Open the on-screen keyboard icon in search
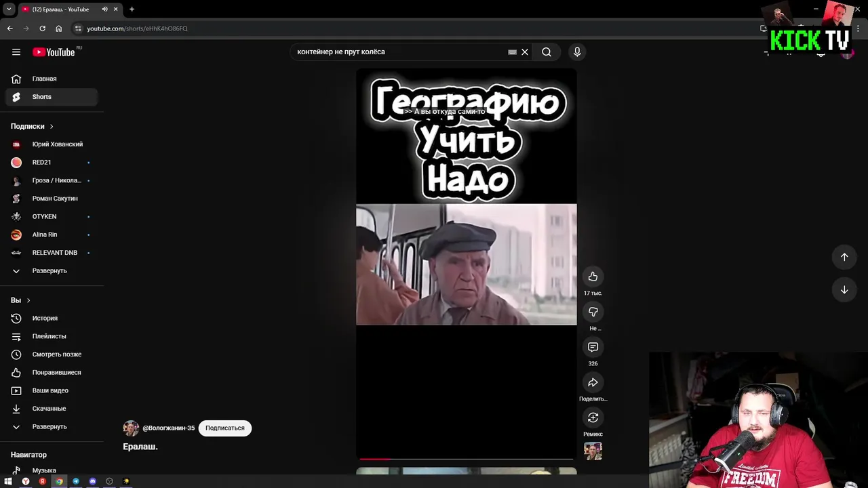 point(513,52)
